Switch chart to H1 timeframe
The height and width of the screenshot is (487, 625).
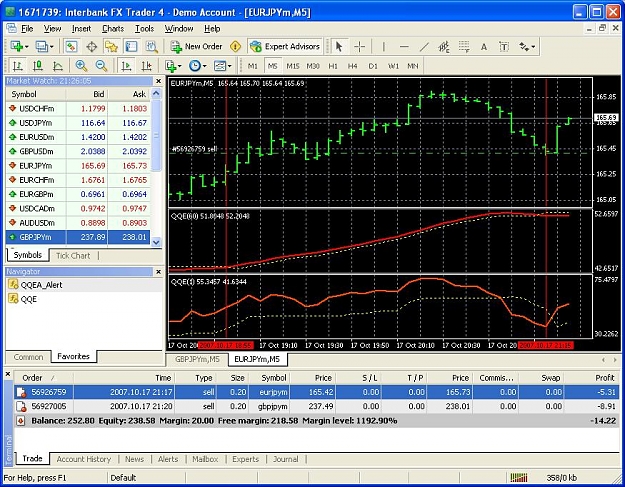(333, 66)
